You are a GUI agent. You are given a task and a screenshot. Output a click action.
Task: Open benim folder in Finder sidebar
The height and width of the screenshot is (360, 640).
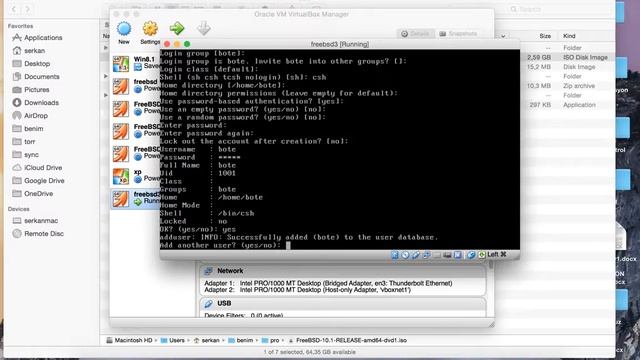pyautogui.click(x=28, y=129)
